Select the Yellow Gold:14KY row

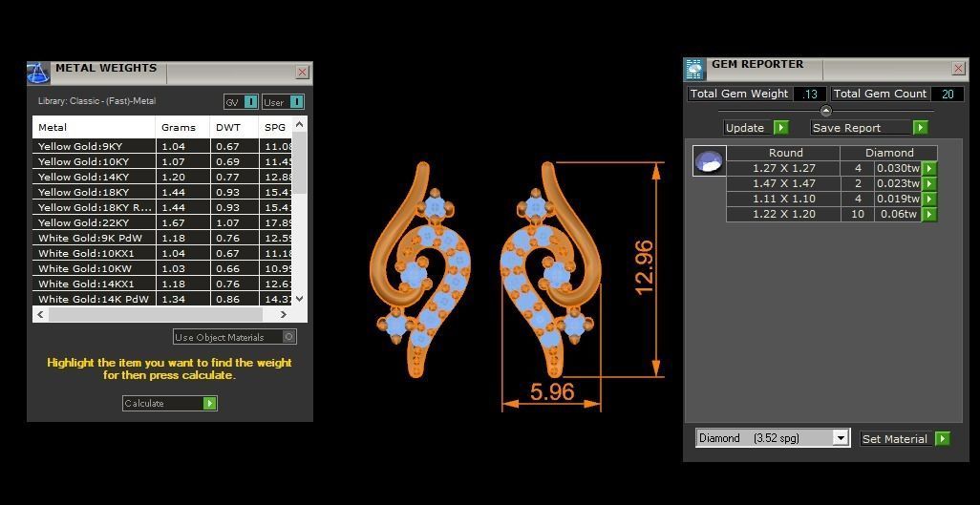[162, 177]
